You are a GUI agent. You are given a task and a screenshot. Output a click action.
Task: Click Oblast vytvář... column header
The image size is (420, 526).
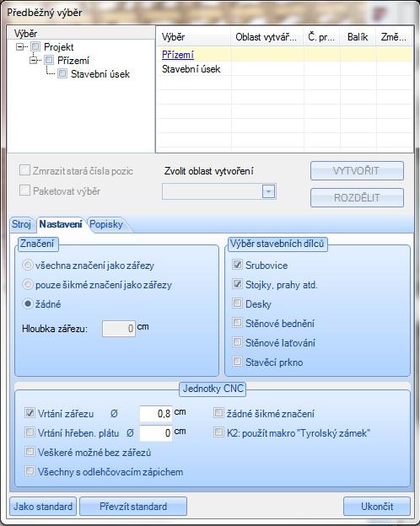point(267,37)
